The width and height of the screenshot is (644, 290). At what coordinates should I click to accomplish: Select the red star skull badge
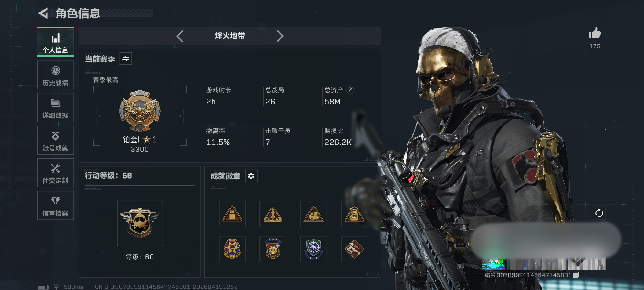(x=232, y=249)
